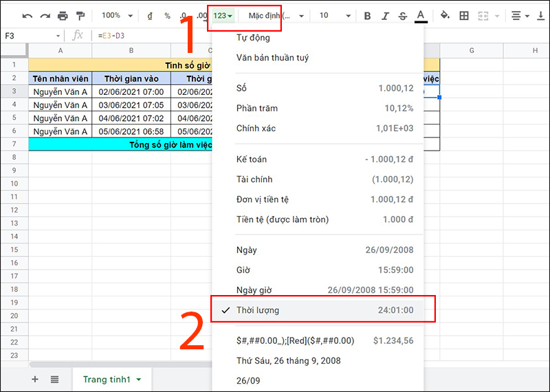Open the all sheets list icon
The image size is (550, 392).
pyautogui.click(x=55, y=379)
